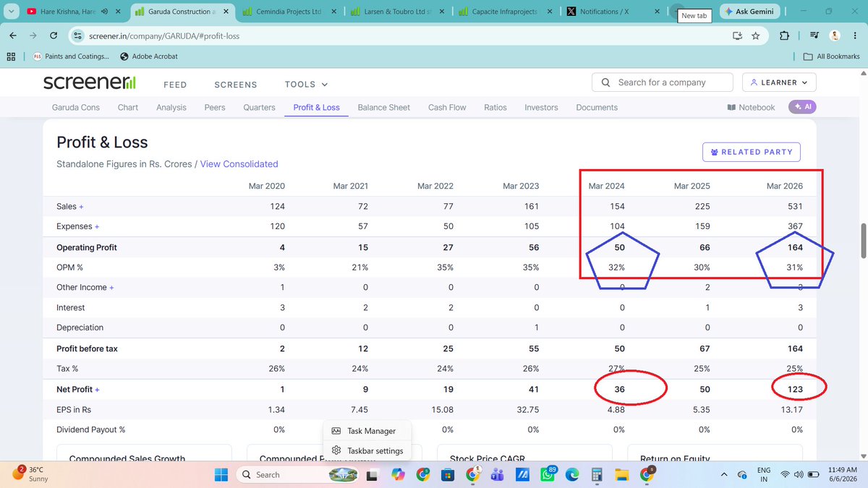Choose Taskbar settings from the context menu

(x=367, y=450)
